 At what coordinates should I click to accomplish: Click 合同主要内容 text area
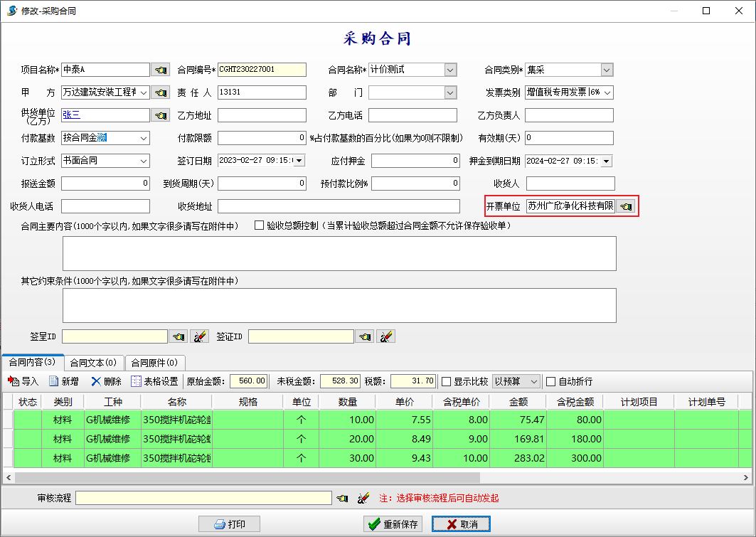tap(339, 254)
